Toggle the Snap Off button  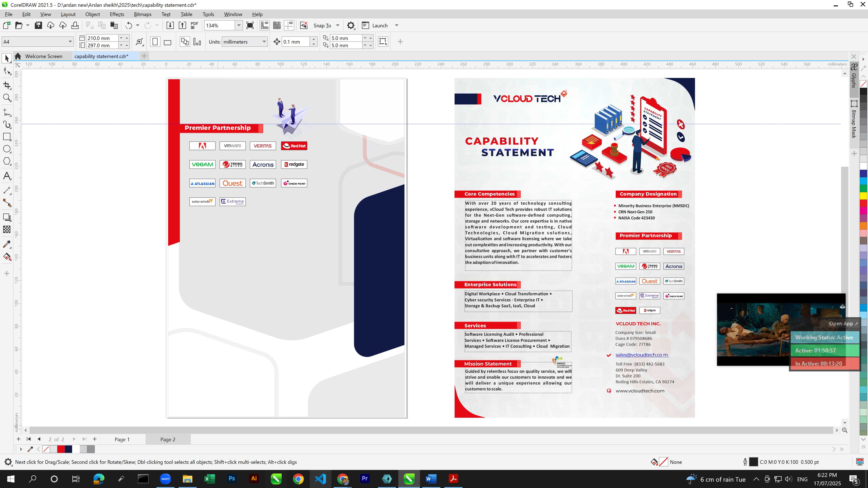tap(304, 25)
